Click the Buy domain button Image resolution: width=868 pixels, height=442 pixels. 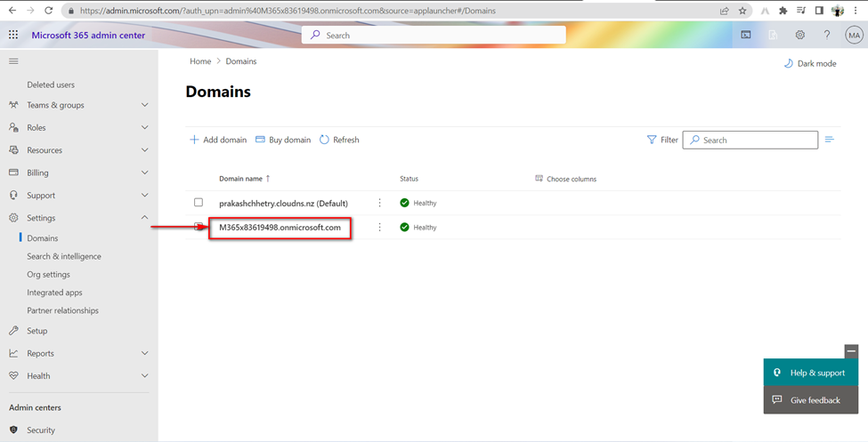click(x=283, y=140)
